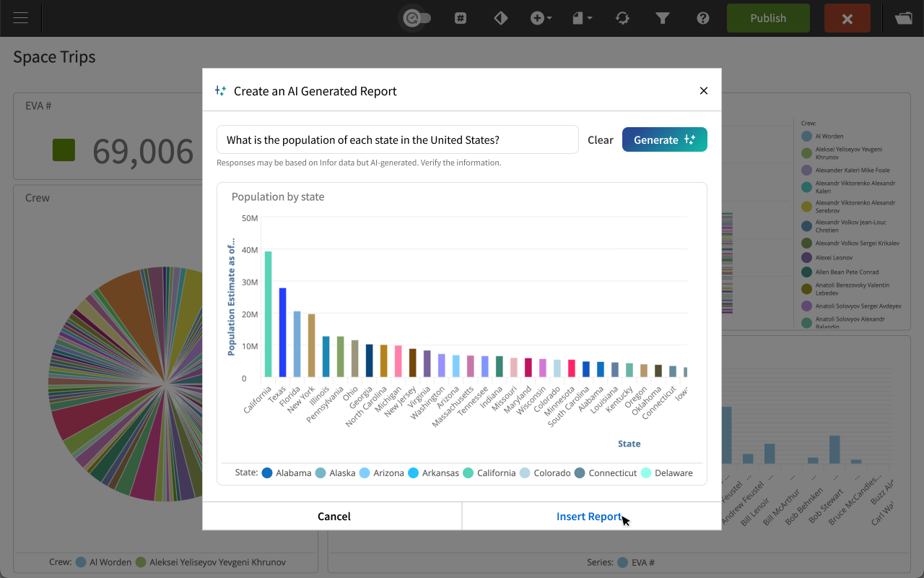Click the refresh sync icon
The image size is (924, 578).
click(622, 18)
